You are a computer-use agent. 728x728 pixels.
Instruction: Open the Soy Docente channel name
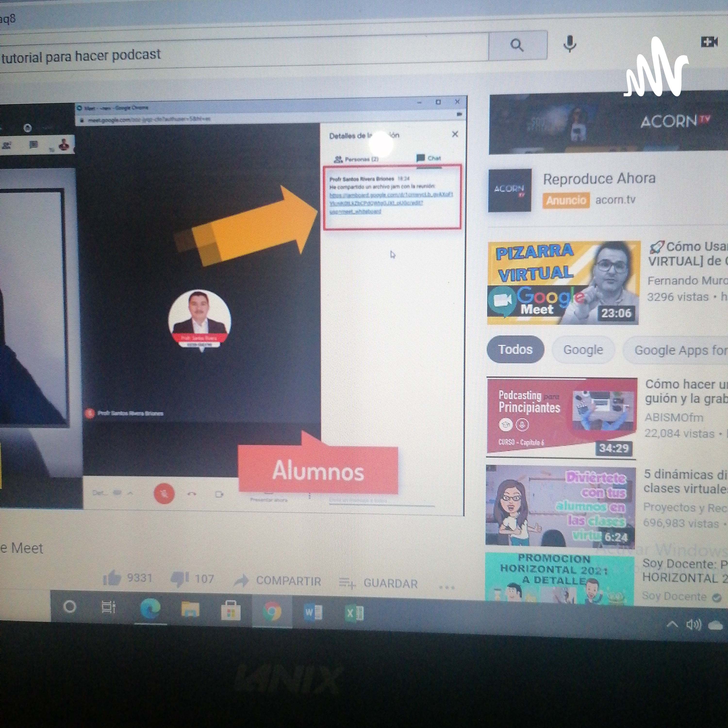[x=675, y=596]
